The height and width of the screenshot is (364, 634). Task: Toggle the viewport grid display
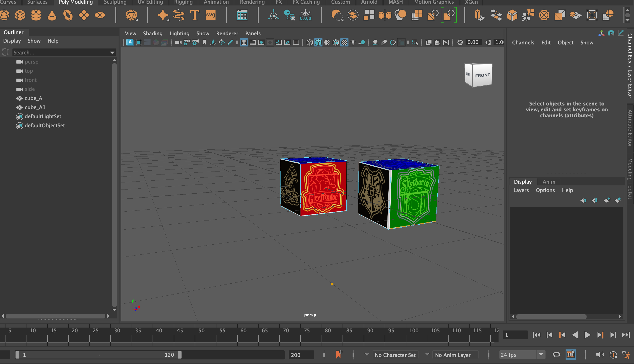(x=244, y=43)
